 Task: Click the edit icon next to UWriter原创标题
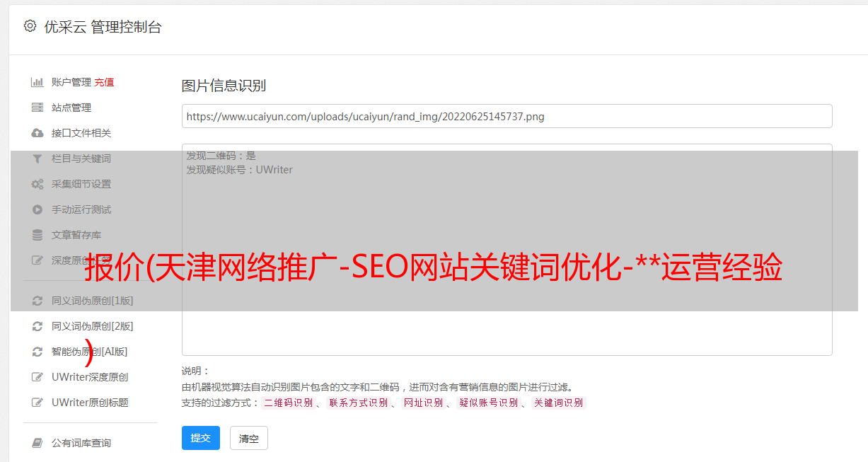(x=37, y=403)
